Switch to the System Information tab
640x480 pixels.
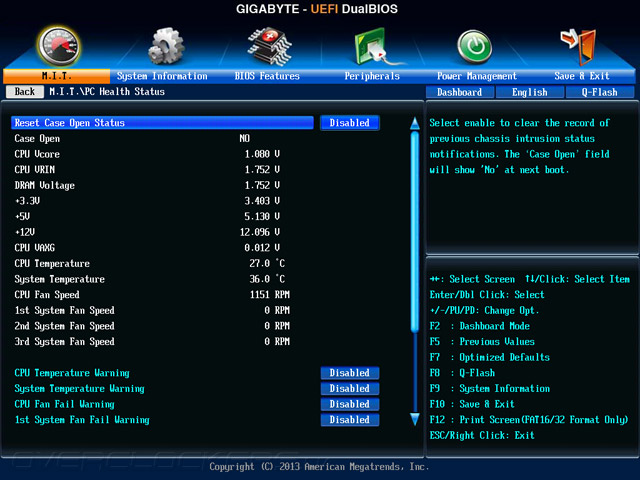pyautogui.click(x=162, y=76)
